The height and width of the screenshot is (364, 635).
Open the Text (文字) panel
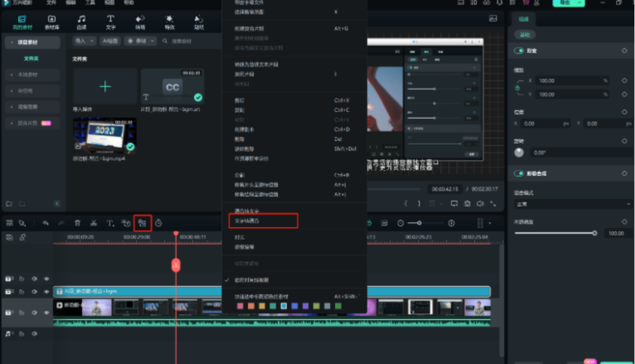tap(110, 22)
